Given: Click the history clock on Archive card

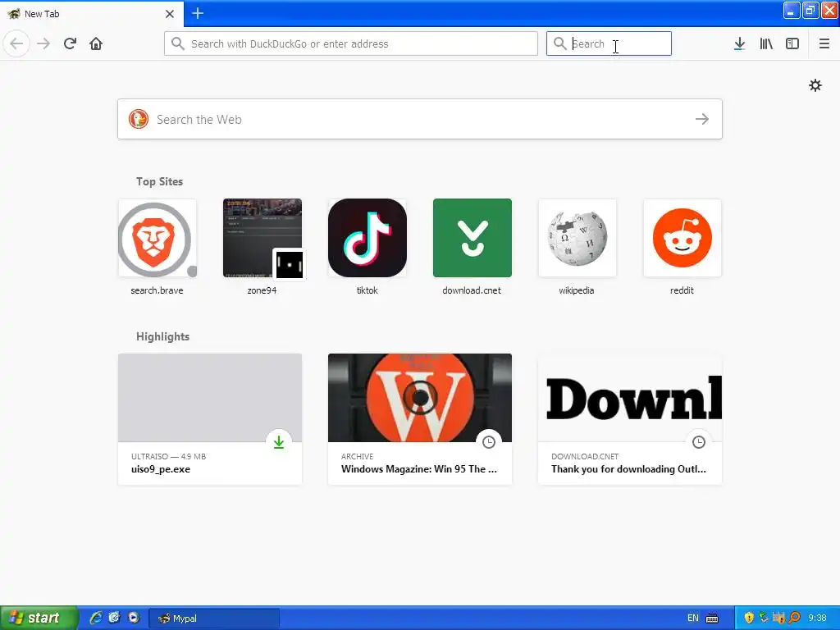Looking at the screenshot, I should tap(489, 442).
